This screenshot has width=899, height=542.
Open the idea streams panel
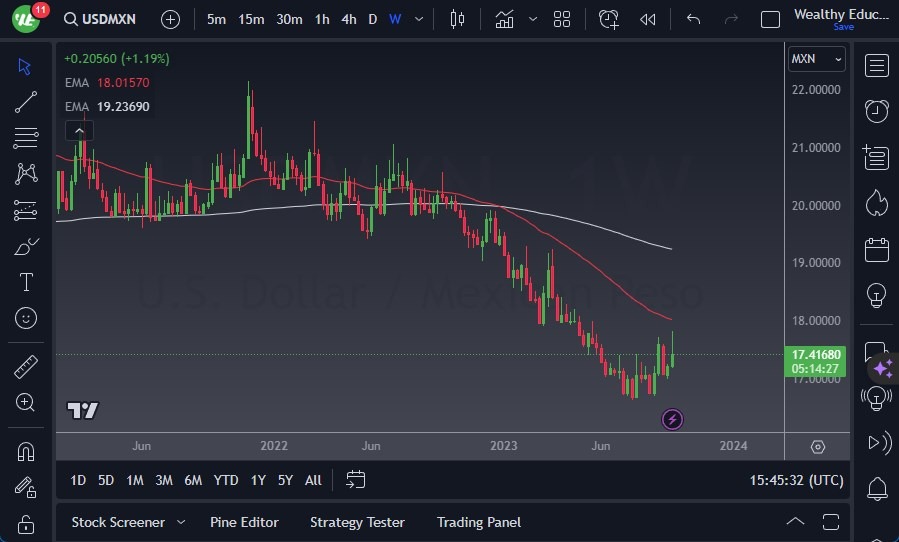pos(877,397)
